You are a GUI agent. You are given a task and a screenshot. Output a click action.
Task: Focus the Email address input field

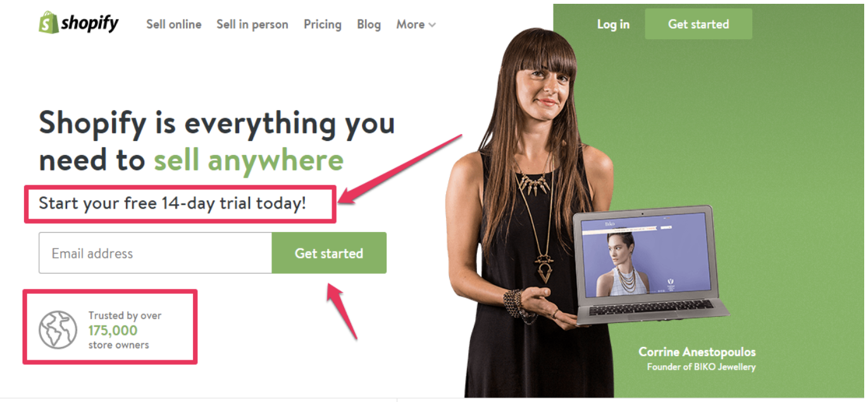pos(156,253)
